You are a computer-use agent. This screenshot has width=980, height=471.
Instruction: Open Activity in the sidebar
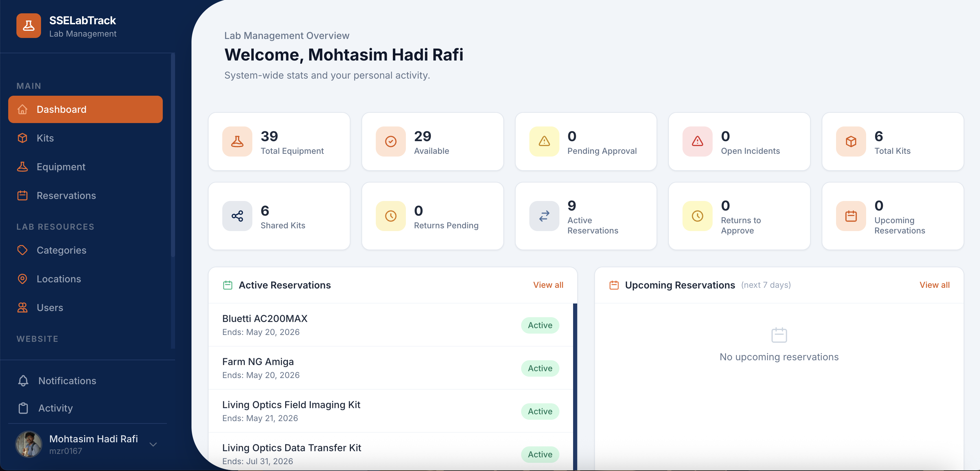pos(88,408)
